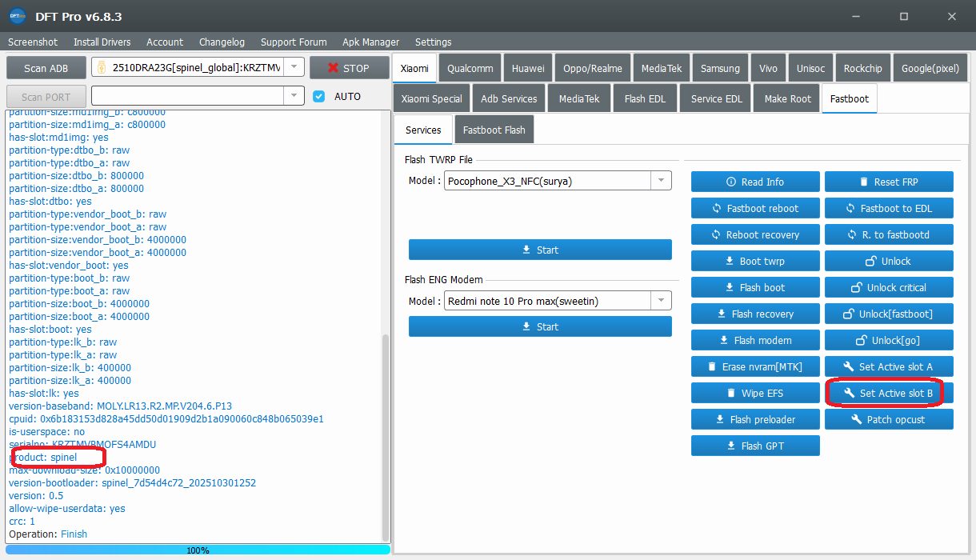Click the Flash modem button

[x=755, y=340]
